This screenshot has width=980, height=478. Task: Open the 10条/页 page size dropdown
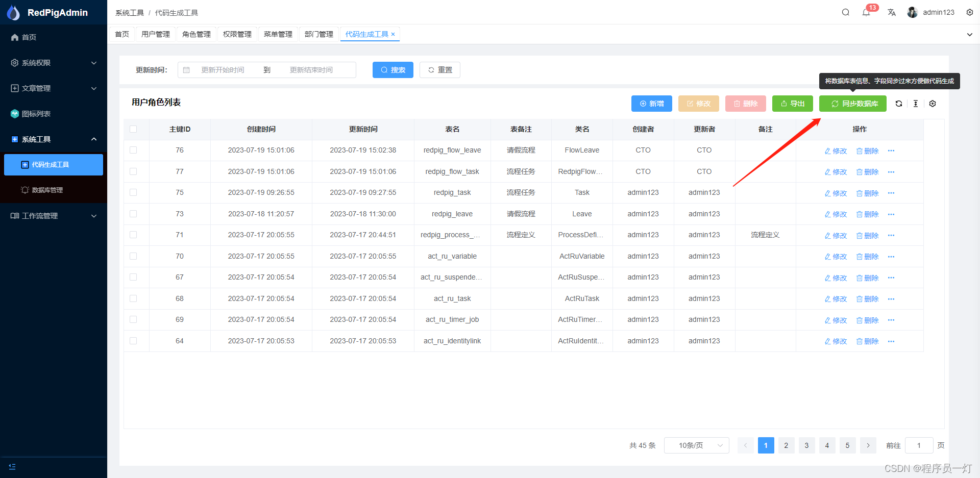tap(697, 445)
